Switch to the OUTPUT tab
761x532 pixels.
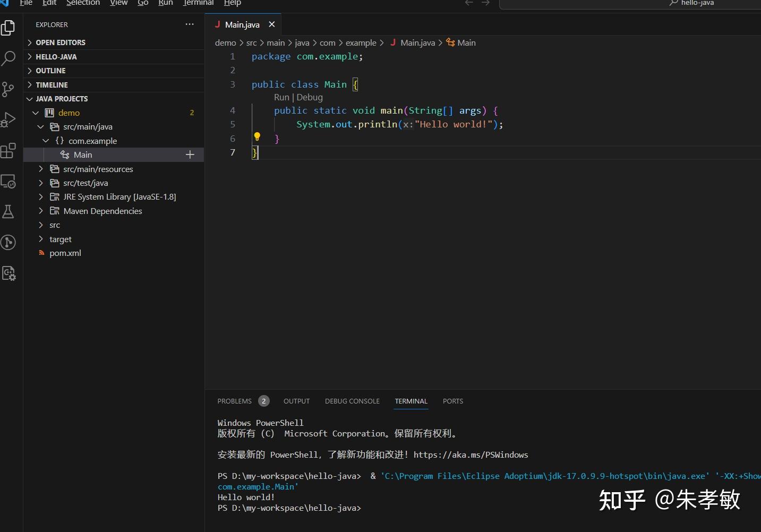tap(296, 401)
